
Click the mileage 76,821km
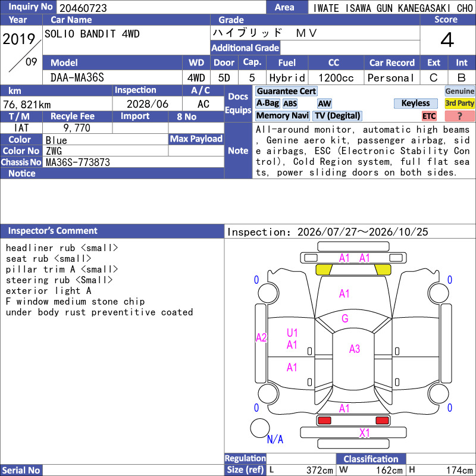[27, 105]
